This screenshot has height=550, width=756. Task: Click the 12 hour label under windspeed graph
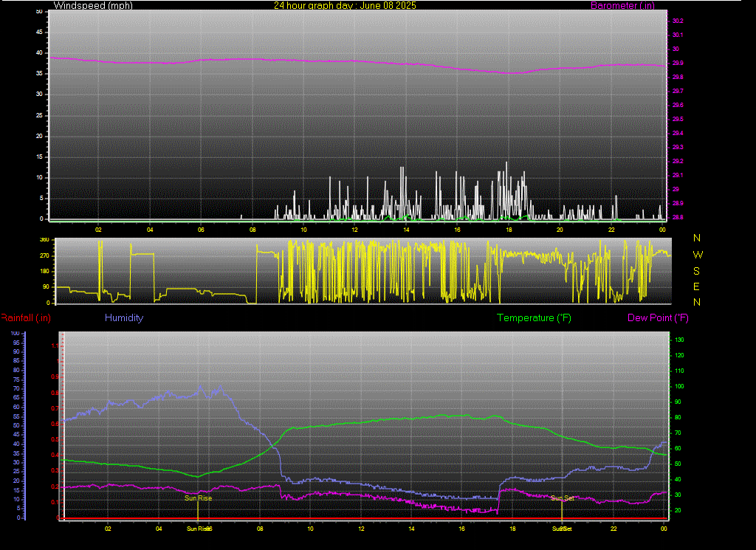(355, 230)
